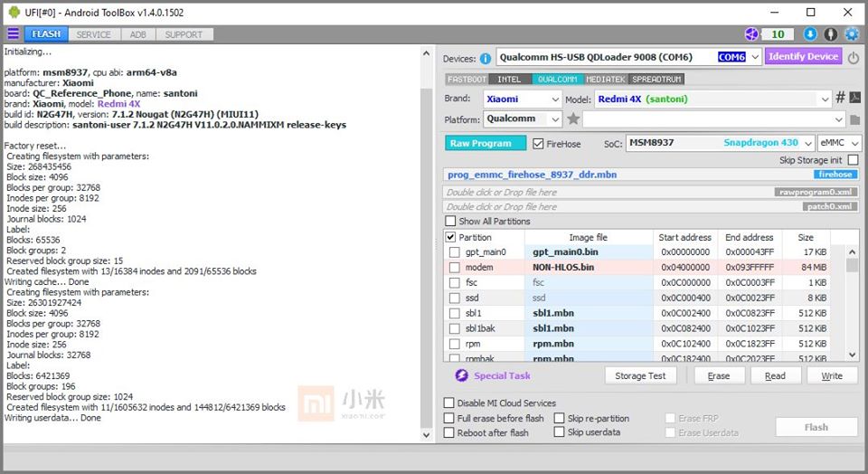Open the PDF manual icon beside Model
868x474 pixels.
click(854, 98)
